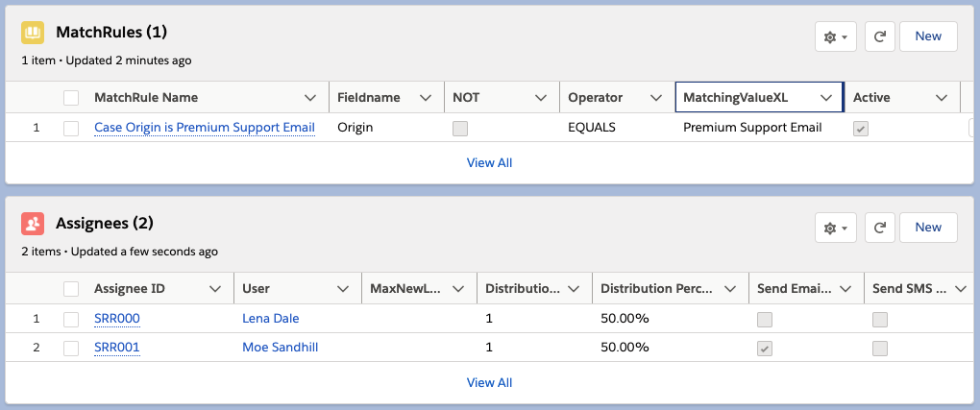Open View All under MatchRules
The width and height of the screenshot is (980, 410).
pos(489,163)
